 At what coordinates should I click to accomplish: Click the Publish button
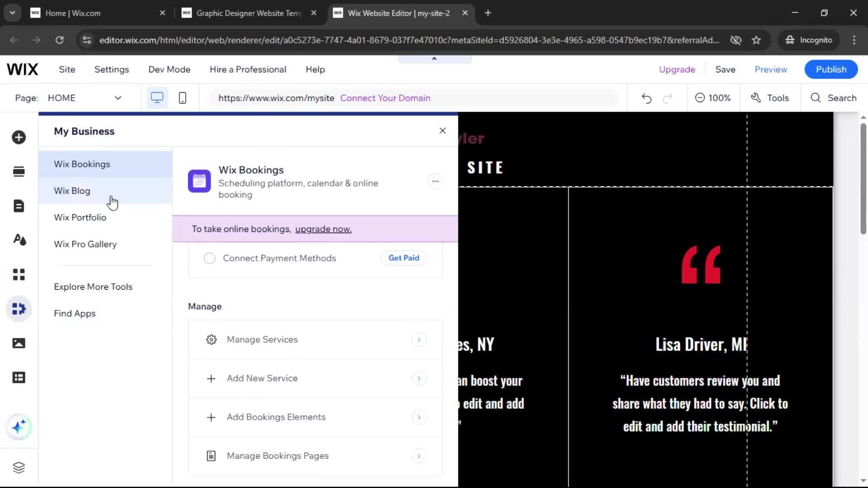[831, 70]
